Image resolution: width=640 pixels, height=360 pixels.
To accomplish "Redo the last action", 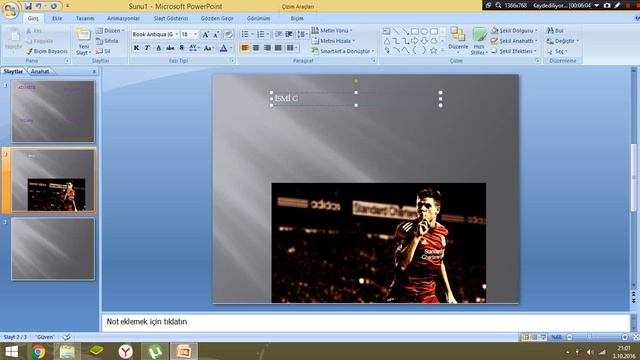I will [54, 6].
